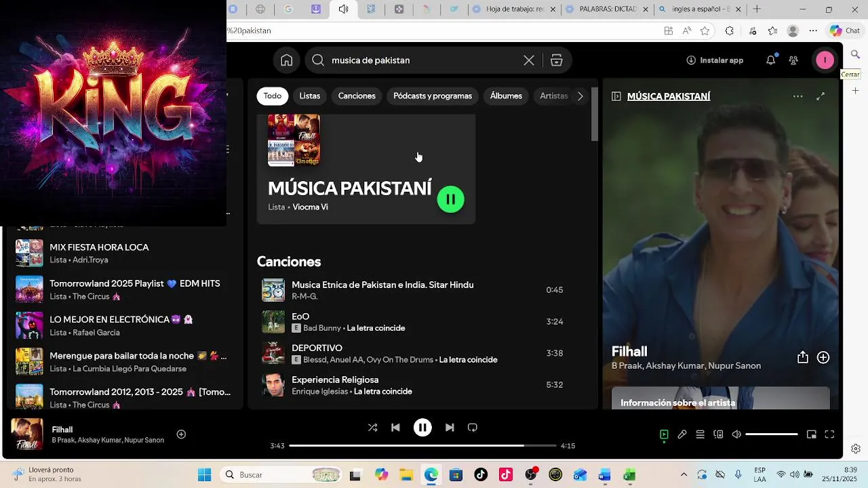Clear the search text with the X icon
The width and height of the screenshot is (868, 488).
click(x=529, y=60)
